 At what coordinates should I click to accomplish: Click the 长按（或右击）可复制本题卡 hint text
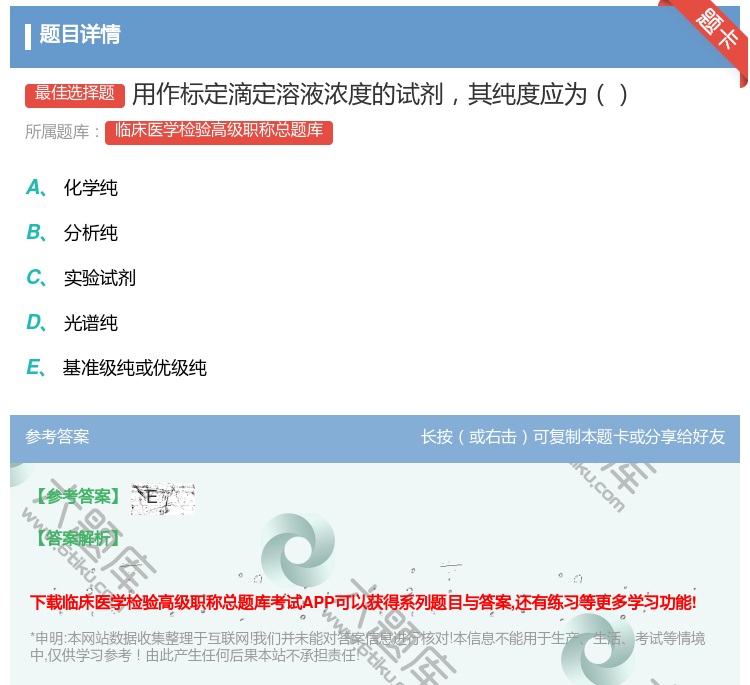(x=573, y=437)
